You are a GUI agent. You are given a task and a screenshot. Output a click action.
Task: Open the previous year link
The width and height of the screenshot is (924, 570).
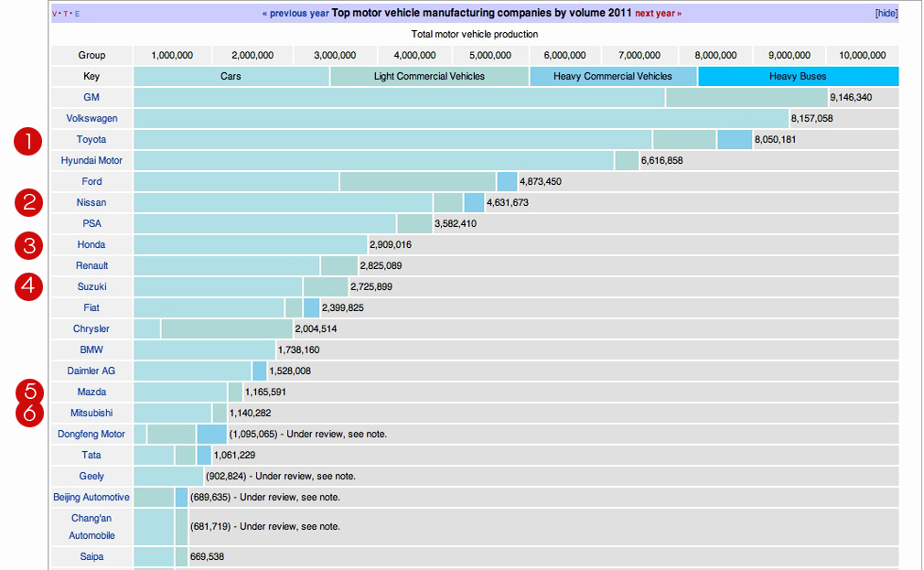pos(295,14)
